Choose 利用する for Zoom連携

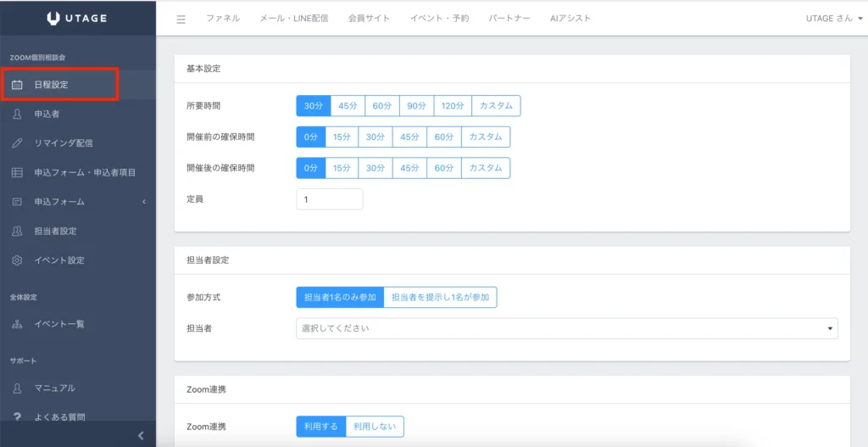pyautogui.click(x=321, y=427)
